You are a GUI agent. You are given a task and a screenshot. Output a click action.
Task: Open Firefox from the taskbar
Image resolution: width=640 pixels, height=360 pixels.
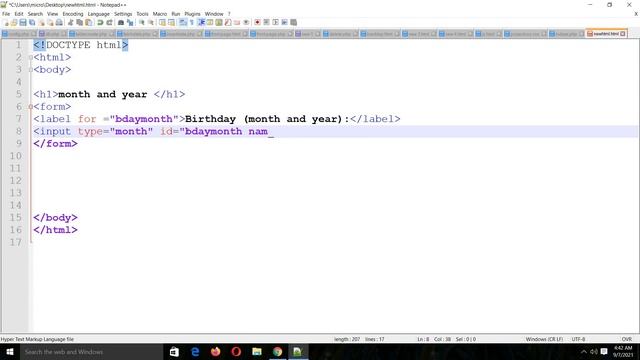tap(216, 352)
